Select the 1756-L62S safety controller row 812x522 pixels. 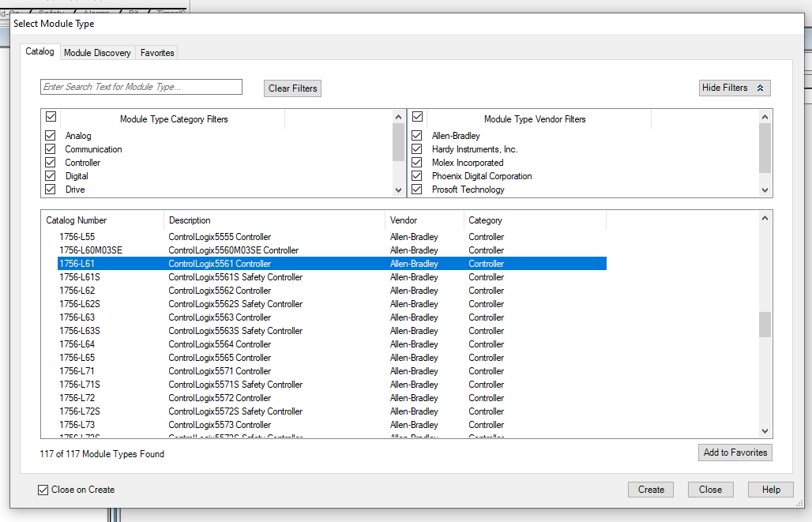coord(332,305)
